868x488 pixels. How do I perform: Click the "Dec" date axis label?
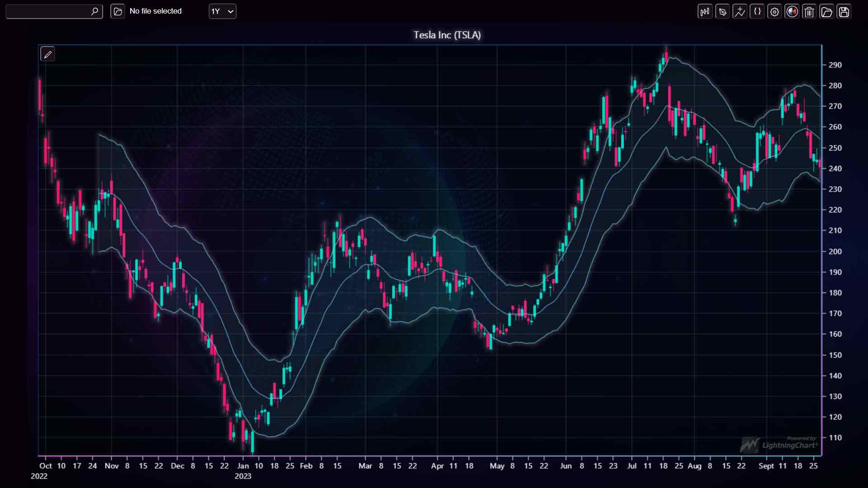[x=178, y=466]
